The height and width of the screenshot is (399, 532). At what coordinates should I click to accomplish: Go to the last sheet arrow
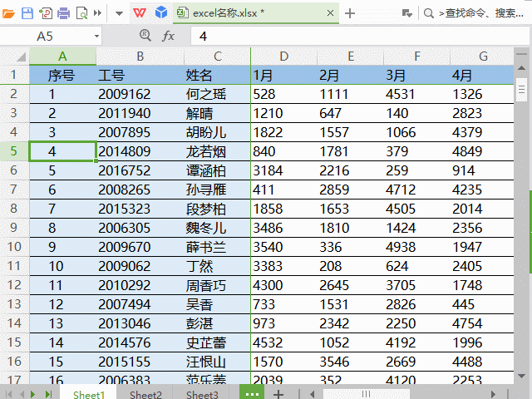(x=48, y=394)
